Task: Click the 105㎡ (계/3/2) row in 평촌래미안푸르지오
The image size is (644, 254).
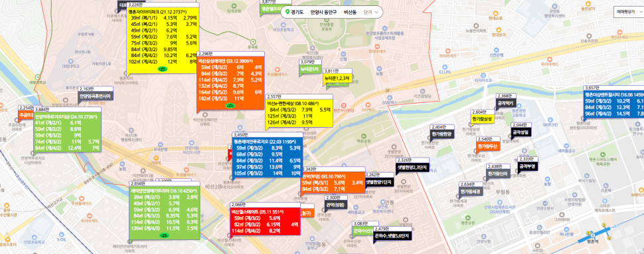Action: click(268, 174)
